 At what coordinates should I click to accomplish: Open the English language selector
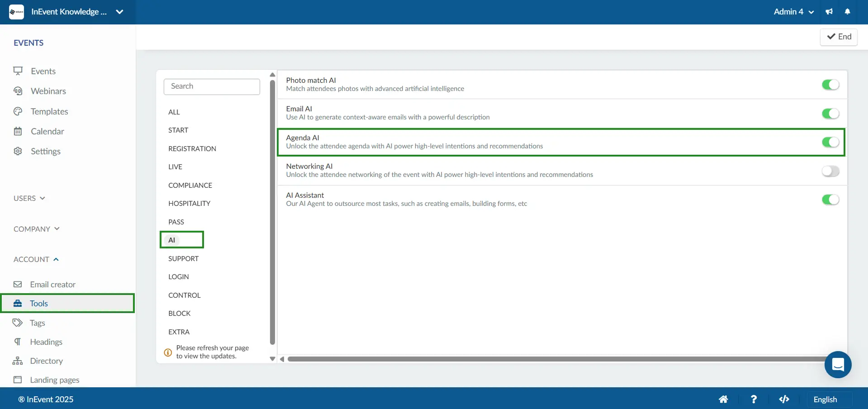pos(830,399)
